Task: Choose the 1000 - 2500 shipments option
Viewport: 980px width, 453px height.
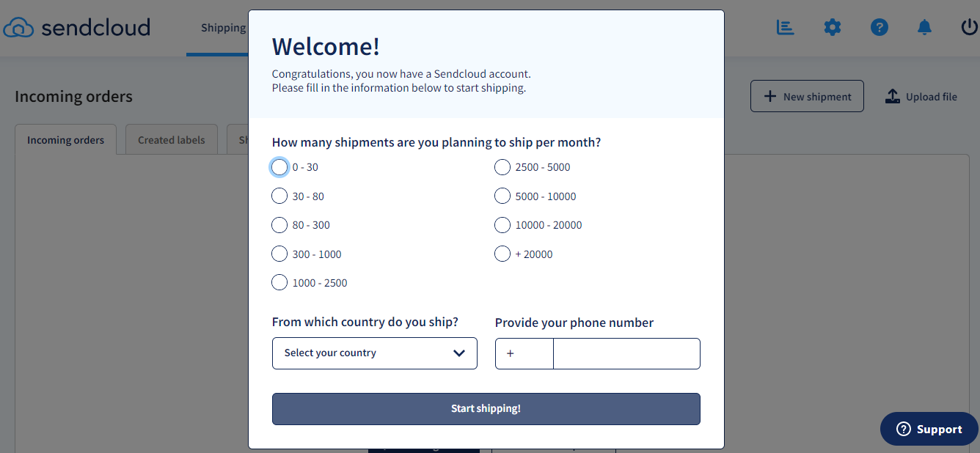Action: 279,282
